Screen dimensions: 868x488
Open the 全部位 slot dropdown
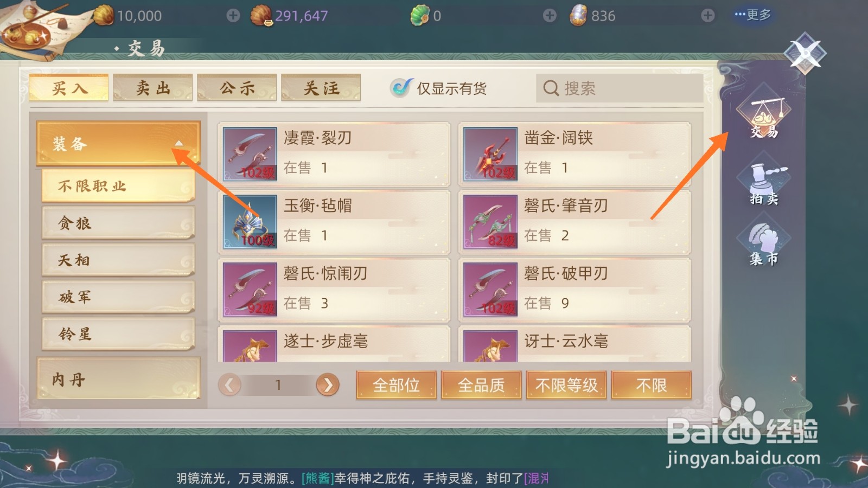[x=396, y=385]
